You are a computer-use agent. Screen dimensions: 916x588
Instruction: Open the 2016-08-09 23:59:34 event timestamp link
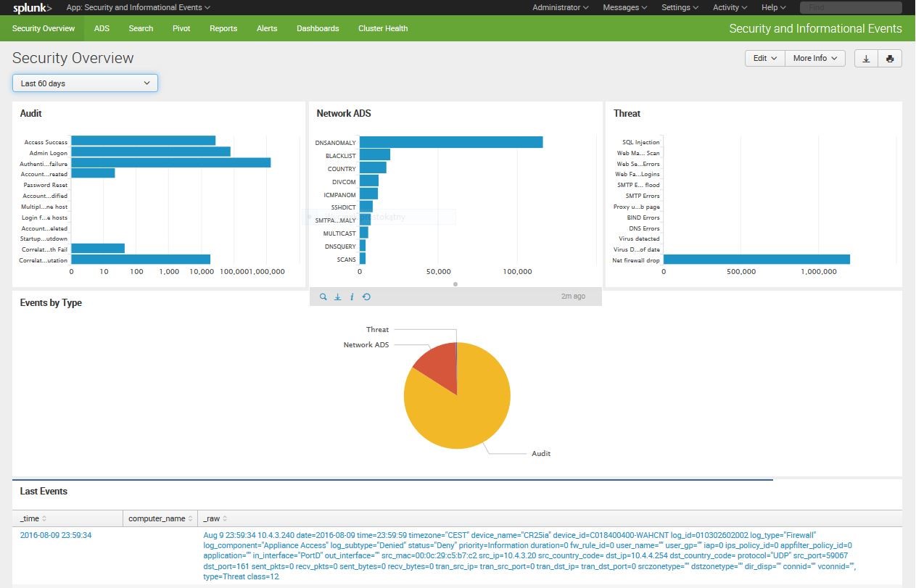pos(56,535)
